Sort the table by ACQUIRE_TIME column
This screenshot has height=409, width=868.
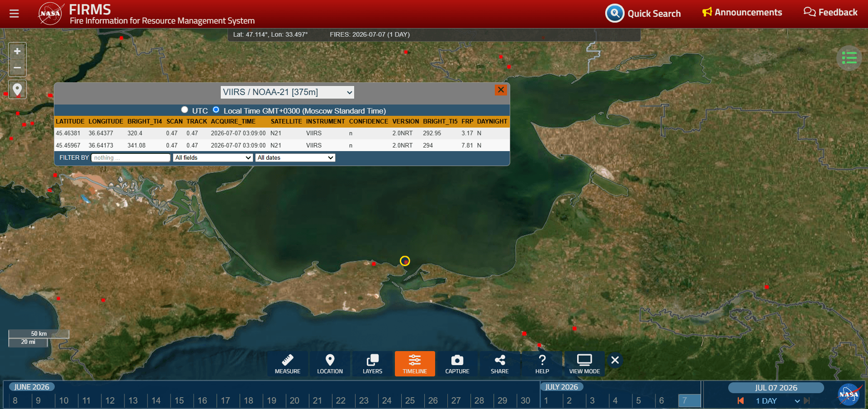point(233,121)
